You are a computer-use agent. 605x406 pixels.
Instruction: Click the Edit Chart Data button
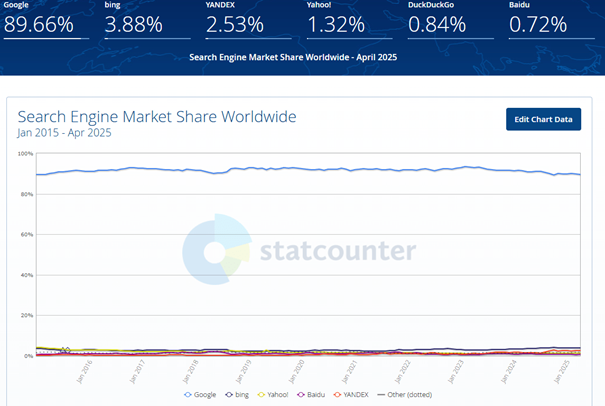[x=543, y=120]
